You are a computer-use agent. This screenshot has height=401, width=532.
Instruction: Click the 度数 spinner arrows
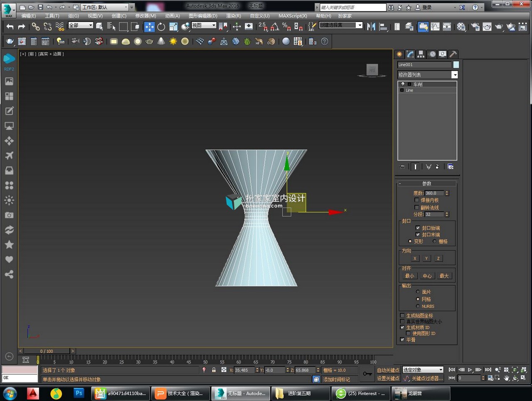[447, 193]
